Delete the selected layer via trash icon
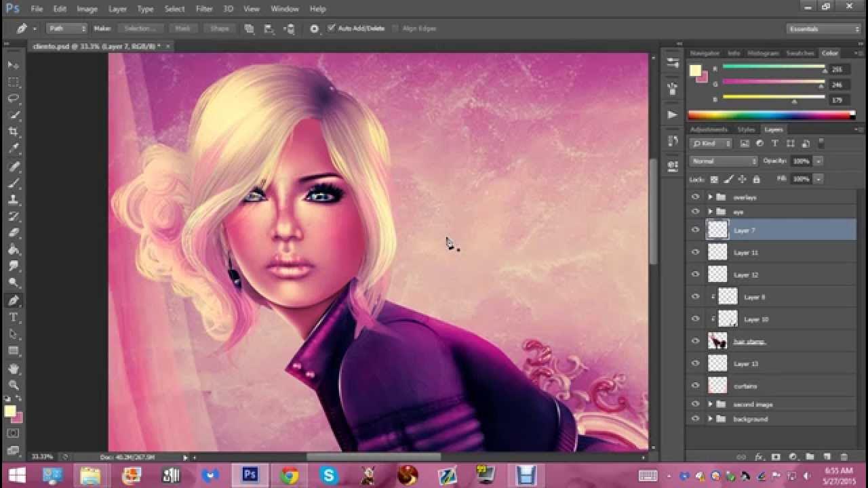 click(x=844, y=457)
